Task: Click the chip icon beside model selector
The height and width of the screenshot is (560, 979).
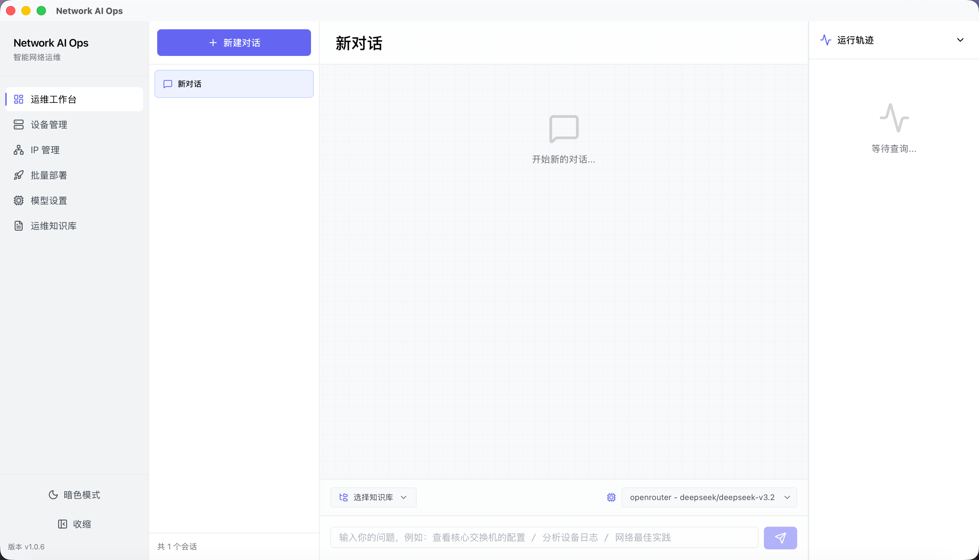Action: pos(611,497)
